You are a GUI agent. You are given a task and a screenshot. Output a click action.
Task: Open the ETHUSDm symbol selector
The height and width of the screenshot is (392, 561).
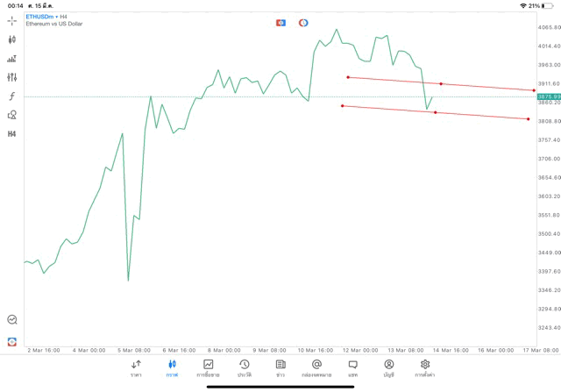coord(39,17)
